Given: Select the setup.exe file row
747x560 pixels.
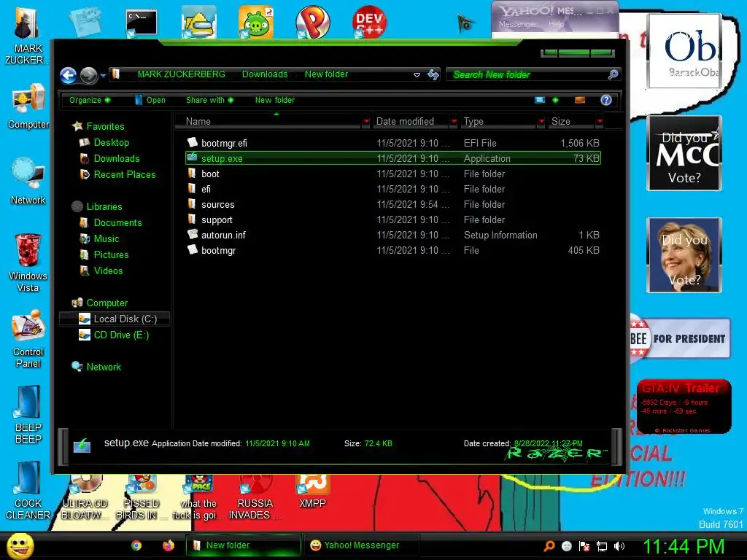Looking at the screenshot, I should [x=393, y=158].
